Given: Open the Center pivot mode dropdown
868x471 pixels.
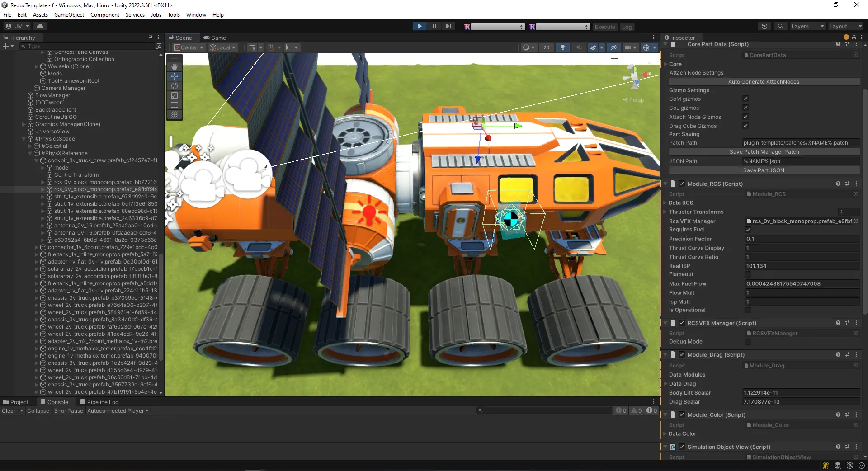Looking at the screenshot, I should [x=189, y=47].
